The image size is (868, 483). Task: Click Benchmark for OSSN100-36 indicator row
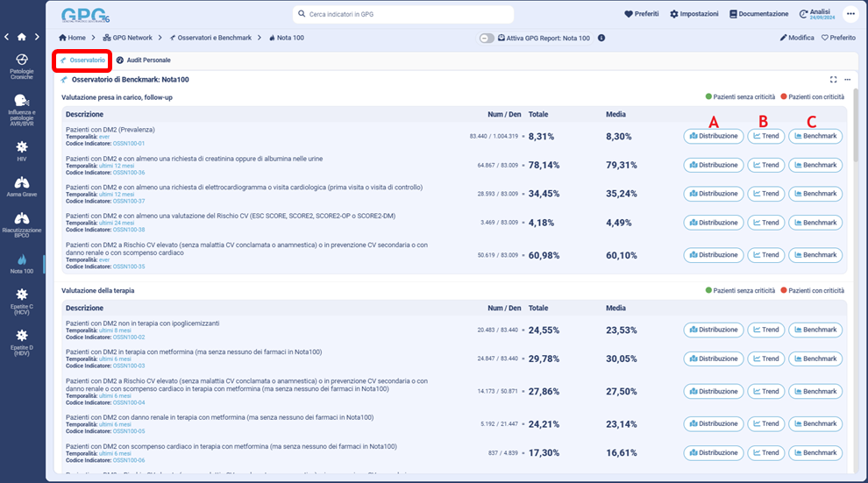815,165
